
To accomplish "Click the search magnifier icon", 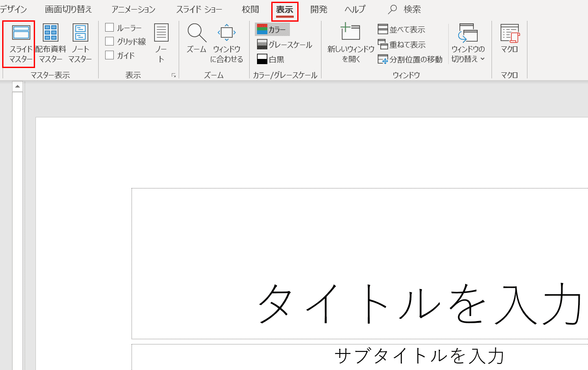I will pyautogui.click(x=392, y=9).
